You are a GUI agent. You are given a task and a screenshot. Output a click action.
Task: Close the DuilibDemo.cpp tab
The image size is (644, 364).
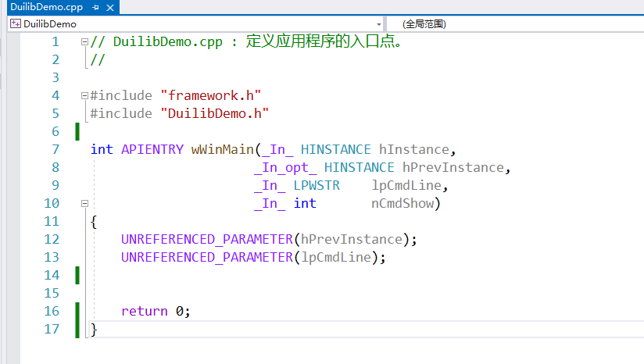[x=110, y=7]
